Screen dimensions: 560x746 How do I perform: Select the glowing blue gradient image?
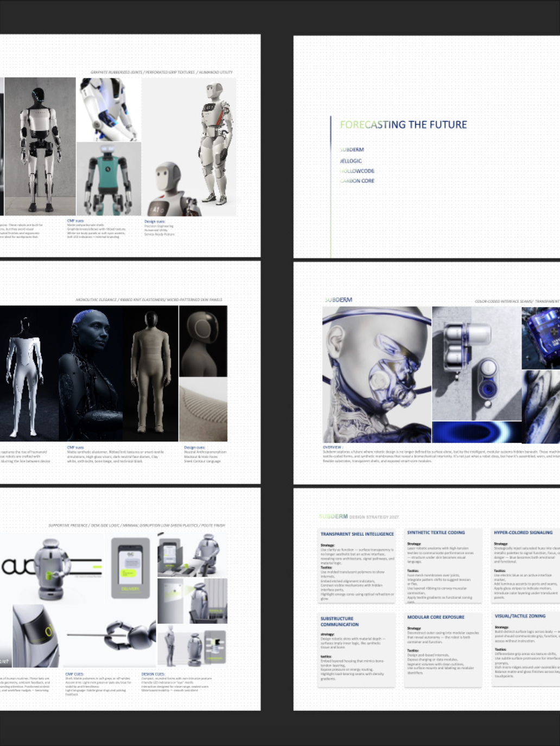(476, 432)
